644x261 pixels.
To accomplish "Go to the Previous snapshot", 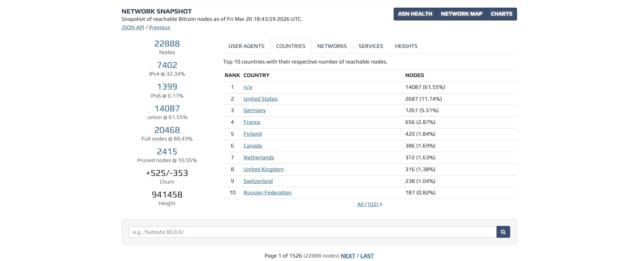I will point(160,27).
